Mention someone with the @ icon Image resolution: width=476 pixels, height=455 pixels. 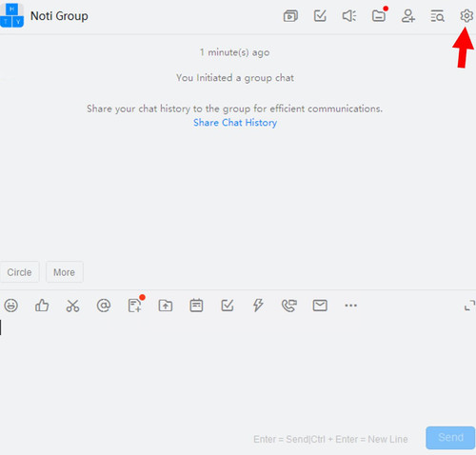(104, 306)
